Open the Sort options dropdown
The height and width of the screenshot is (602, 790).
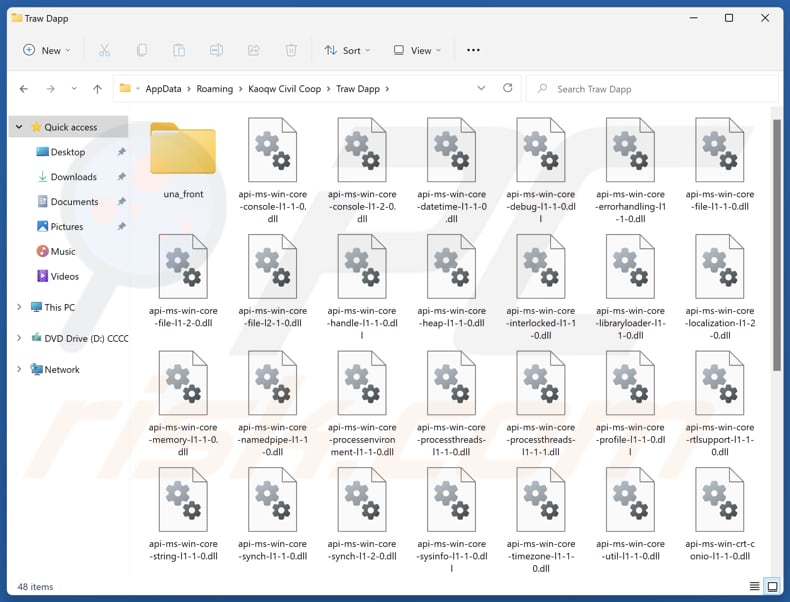pyautogui.click(x=347, y=50)
